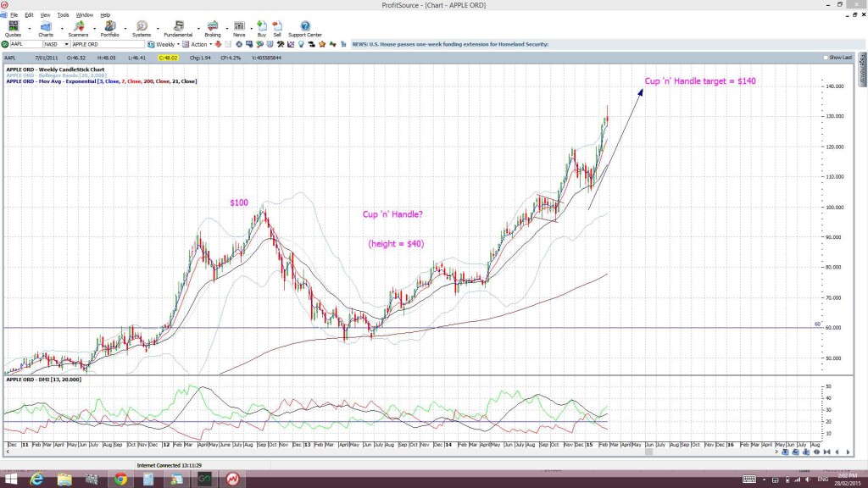Click the scrollbar right chevron under the chart
The height and width of the screenshot is (488, 868).
(776, 452)
